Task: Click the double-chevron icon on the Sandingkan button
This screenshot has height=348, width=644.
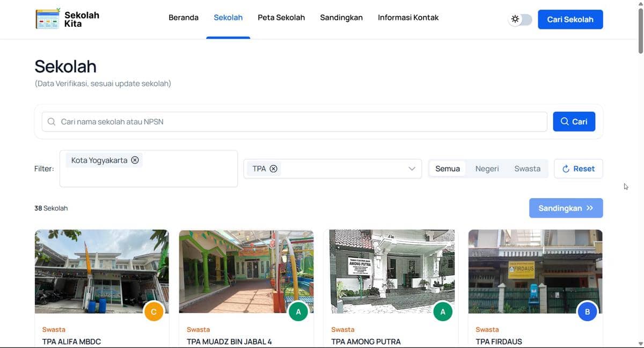Action: point(590,208)
